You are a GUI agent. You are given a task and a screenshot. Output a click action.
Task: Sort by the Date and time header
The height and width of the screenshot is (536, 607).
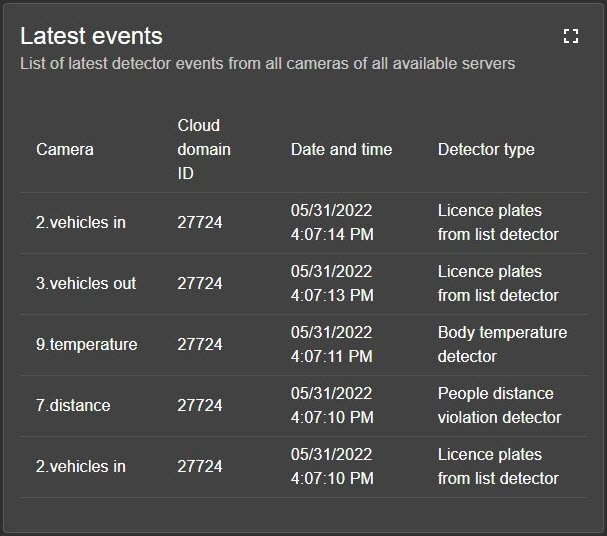tap(341, 149)
